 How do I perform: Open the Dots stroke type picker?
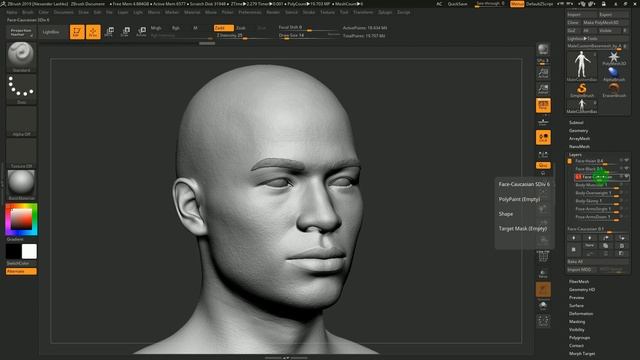click(x=21, y=89)
